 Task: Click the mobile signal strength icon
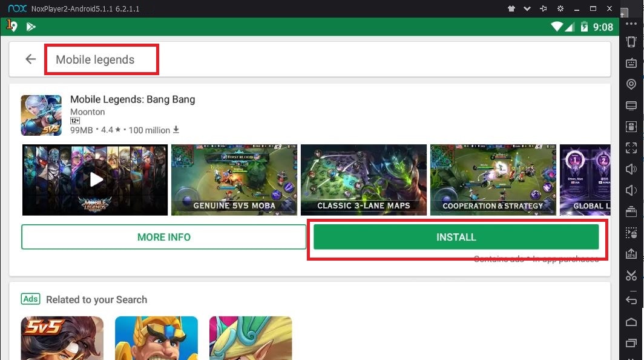(569, 27)
